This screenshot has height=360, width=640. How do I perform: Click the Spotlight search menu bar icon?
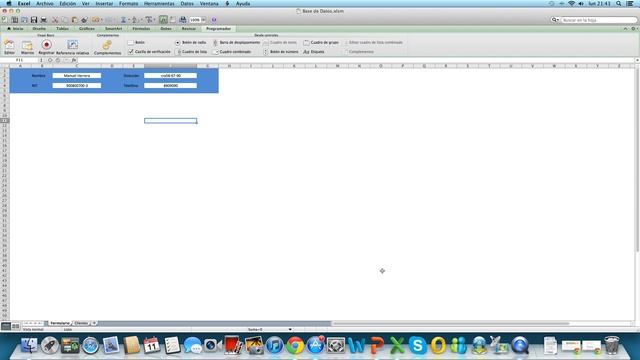pyautogui.click(x=619, y=3)
